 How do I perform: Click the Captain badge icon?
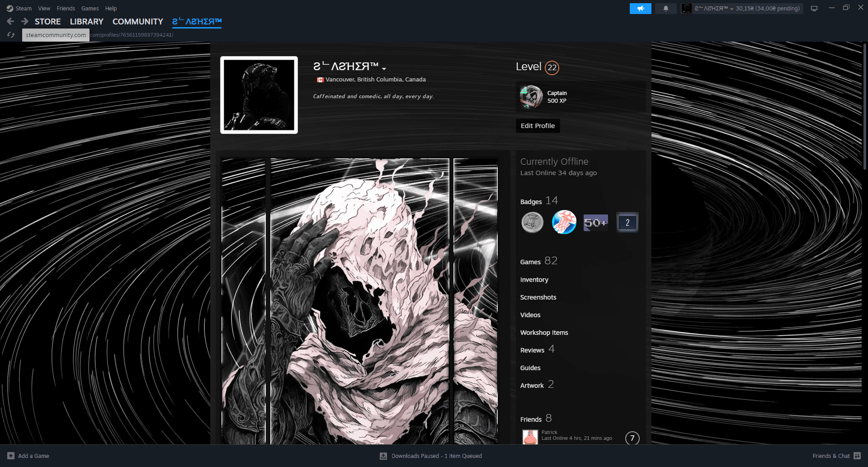point(531,97)
